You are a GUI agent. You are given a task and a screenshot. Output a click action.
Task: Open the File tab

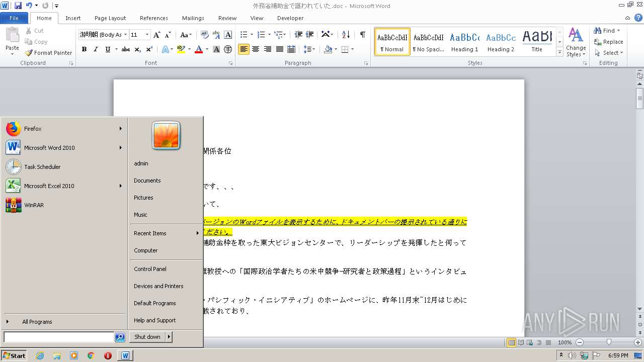pos(14,18)
